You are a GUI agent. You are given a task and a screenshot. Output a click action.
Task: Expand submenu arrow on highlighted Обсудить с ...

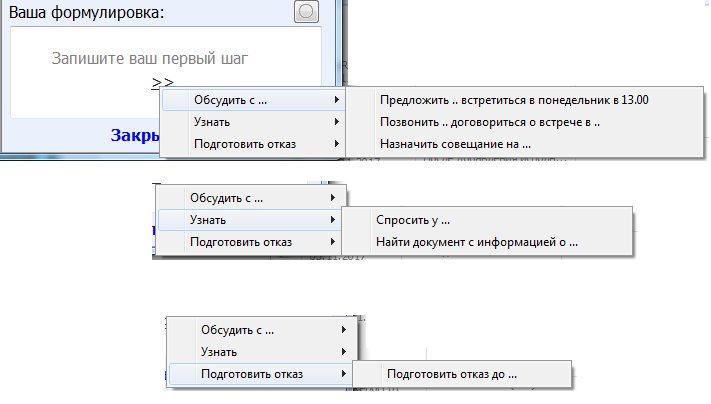point(337,100)
